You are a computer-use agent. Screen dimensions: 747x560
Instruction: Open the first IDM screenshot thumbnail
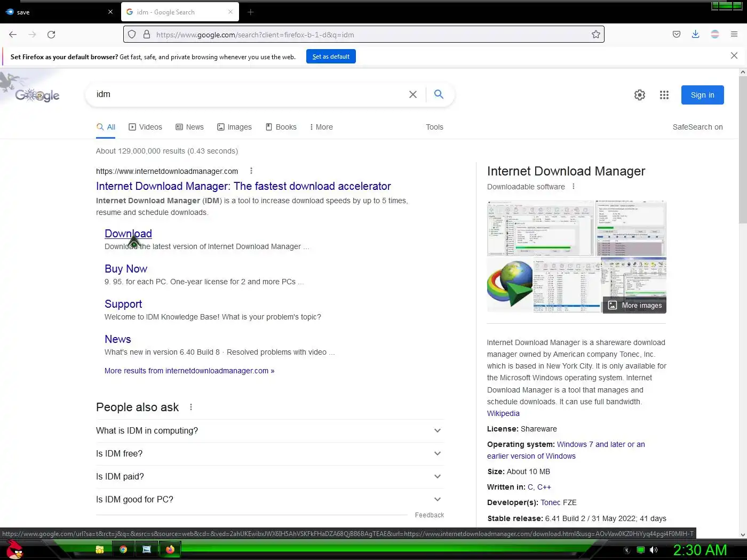coord(541,228)
